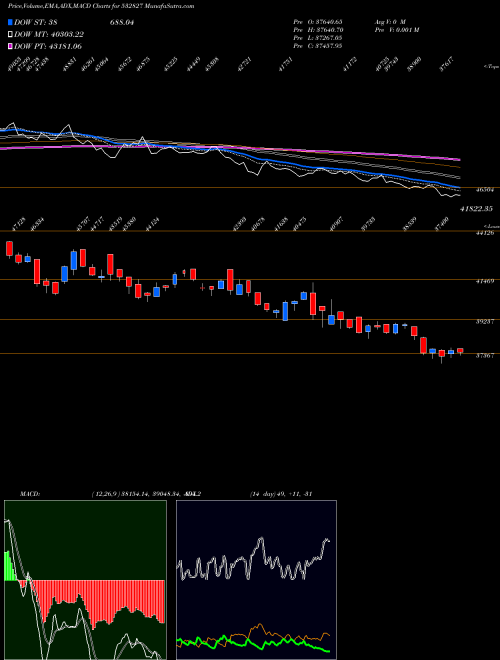Click the 41822.35 price label
Viewport: 500px width, 660px height.
(x=476, y=208)
